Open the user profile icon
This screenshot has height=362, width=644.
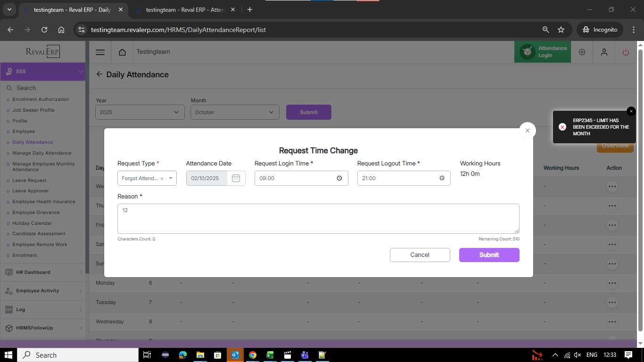604,52
